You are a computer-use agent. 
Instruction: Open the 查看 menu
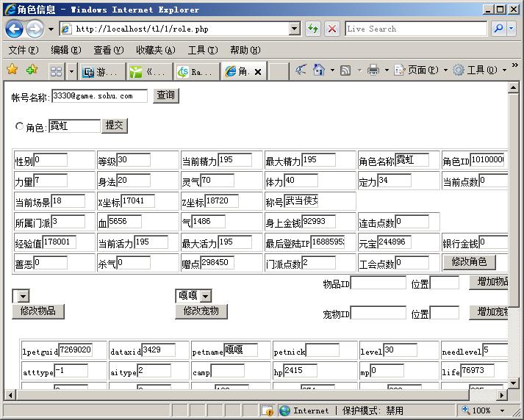[x=108, y=50]
